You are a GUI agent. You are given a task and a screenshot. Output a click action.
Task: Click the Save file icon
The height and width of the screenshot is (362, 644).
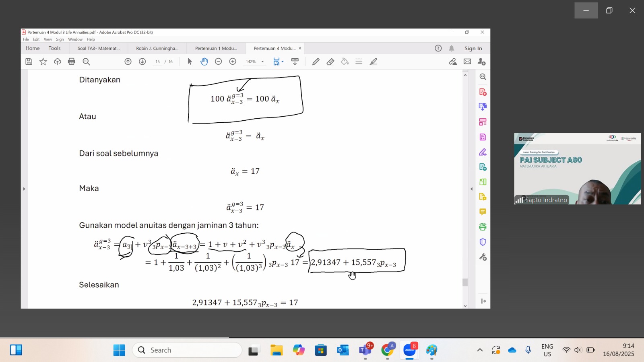[x=29, y=62]
